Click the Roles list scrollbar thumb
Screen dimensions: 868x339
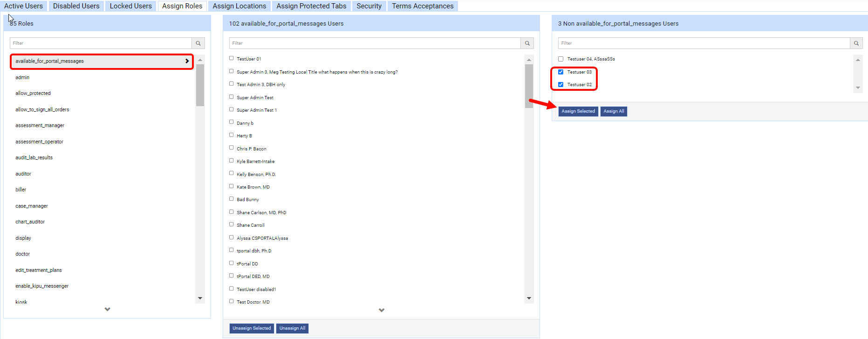tap(200, 85)
